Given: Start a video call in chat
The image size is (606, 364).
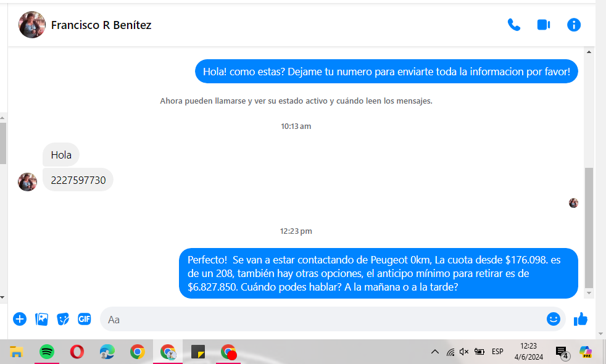Looking at the screenshot, I should point(543,25).
